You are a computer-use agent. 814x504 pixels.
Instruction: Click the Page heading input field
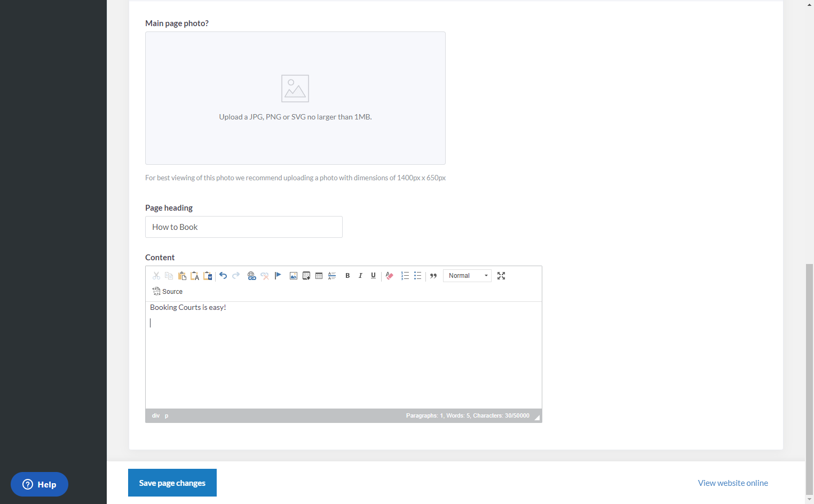click(244, 227)
